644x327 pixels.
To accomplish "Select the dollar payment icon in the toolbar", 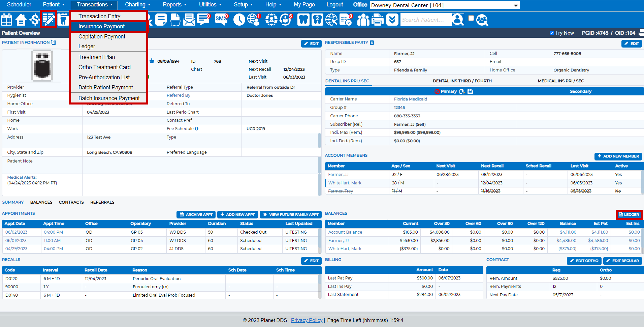I will [34, 19].
